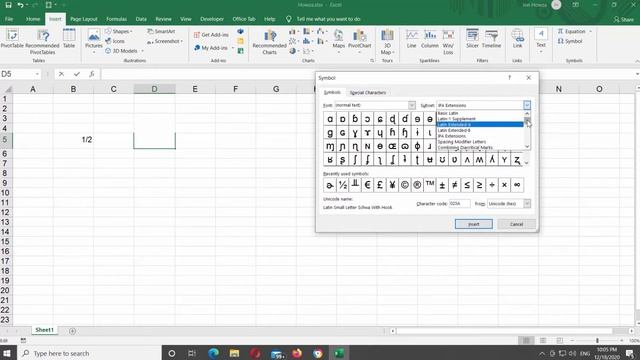This screenshot has width=640, height=360.
Task: Insert a Slicer filter
Action: click(x=472, y=39)
